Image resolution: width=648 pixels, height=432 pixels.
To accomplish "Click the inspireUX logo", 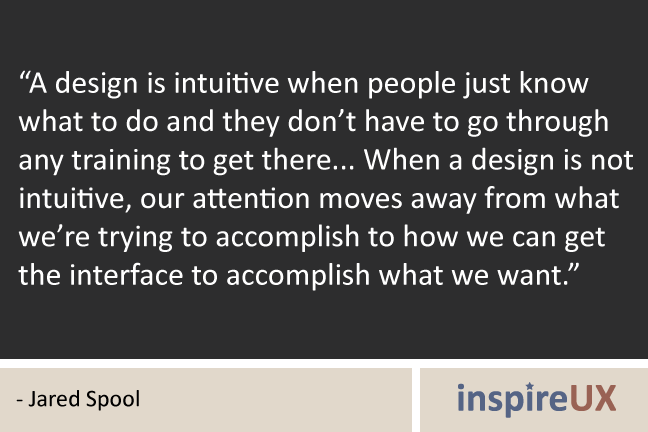I will 537,398.
